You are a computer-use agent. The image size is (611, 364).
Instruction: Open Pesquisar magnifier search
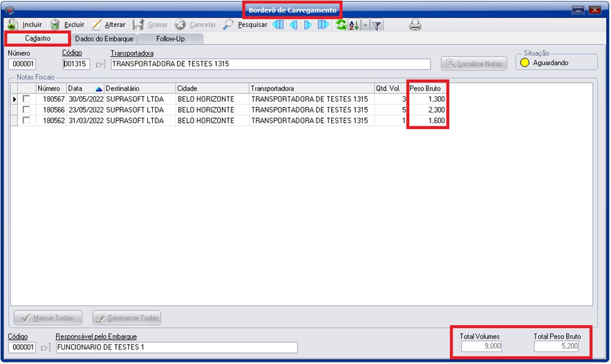(229, 25)
